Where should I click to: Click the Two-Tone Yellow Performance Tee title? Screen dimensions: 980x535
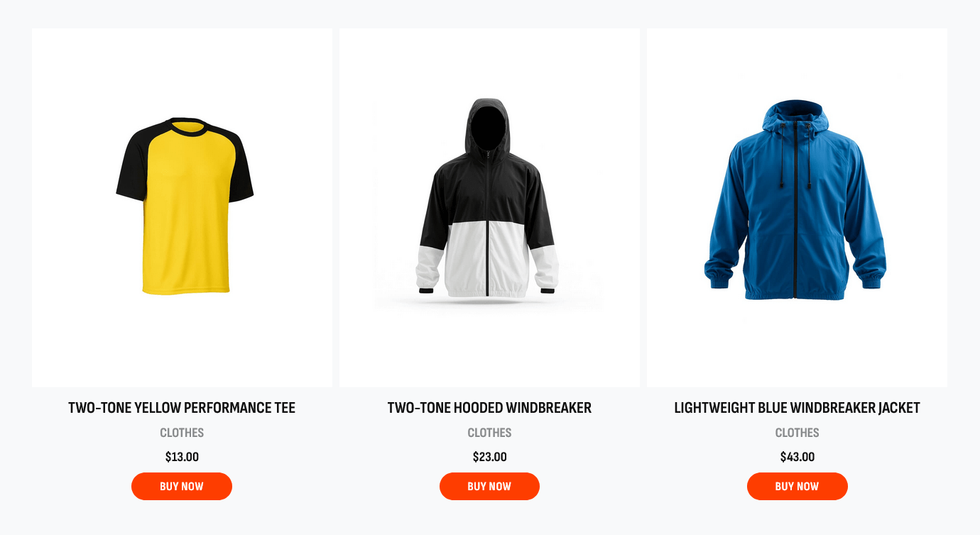(182, 408)
